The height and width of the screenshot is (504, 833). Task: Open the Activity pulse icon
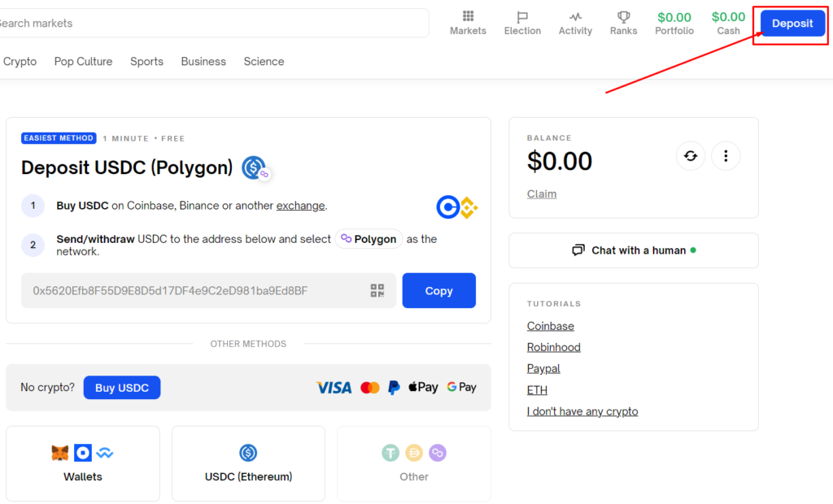[575, 17]
